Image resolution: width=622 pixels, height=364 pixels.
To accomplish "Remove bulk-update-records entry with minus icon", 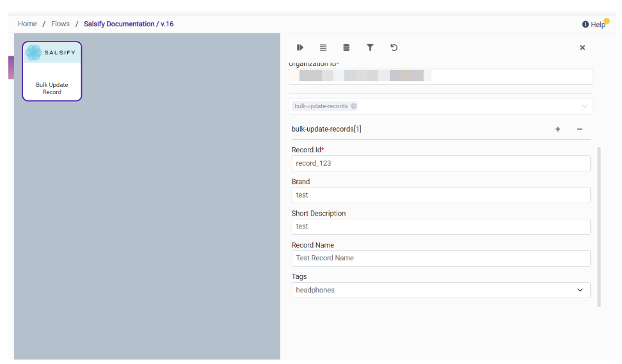I will point(580,129).
